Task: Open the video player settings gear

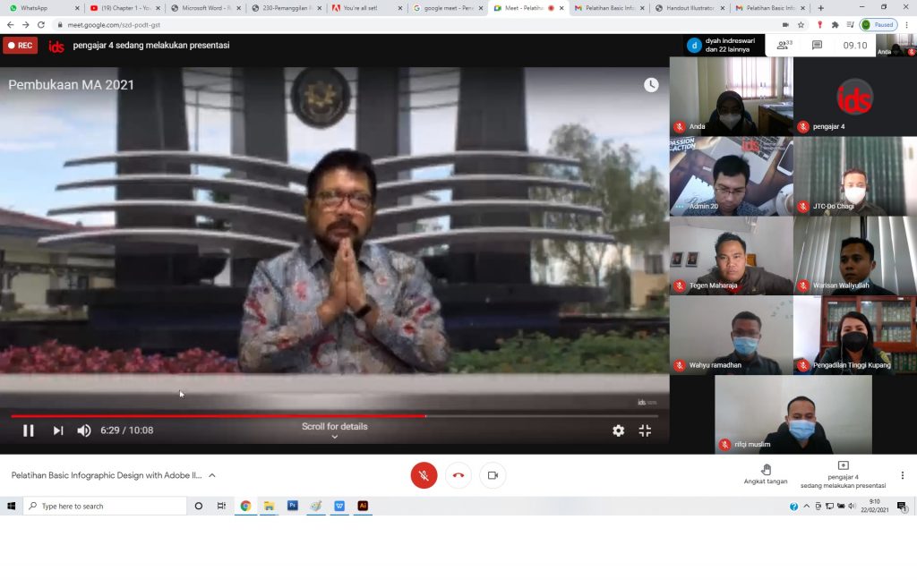Action: 618,430
